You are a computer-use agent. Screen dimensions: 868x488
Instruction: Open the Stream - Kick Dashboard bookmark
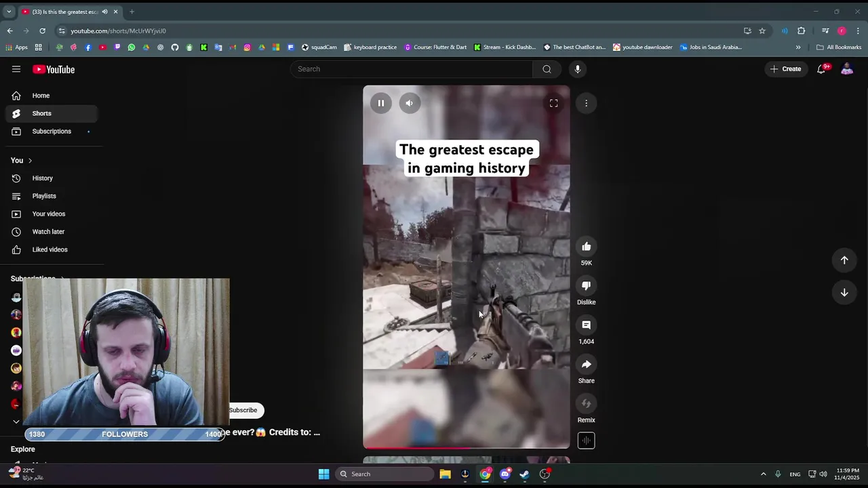click(505, 47)
